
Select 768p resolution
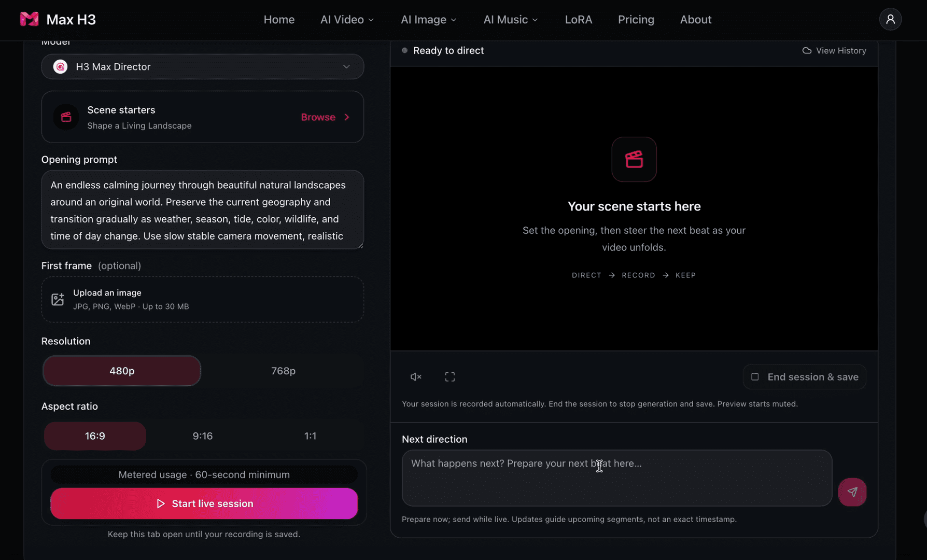tap(283, 371)
